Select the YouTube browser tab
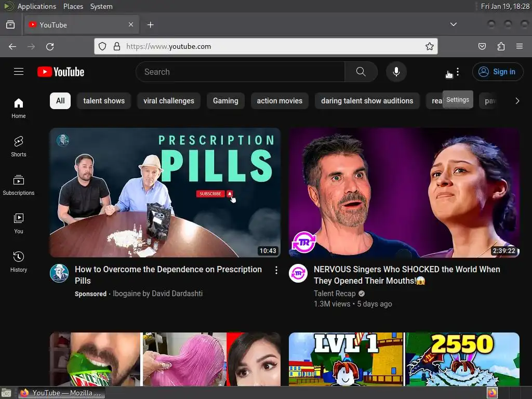 pos(82,25)
